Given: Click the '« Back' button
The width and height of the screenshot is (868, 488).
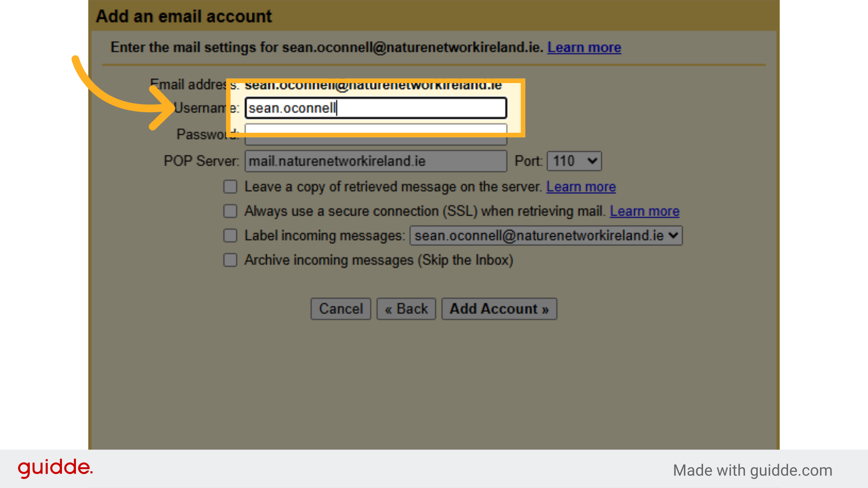Looking at the screenshot, I should (406, 309).
